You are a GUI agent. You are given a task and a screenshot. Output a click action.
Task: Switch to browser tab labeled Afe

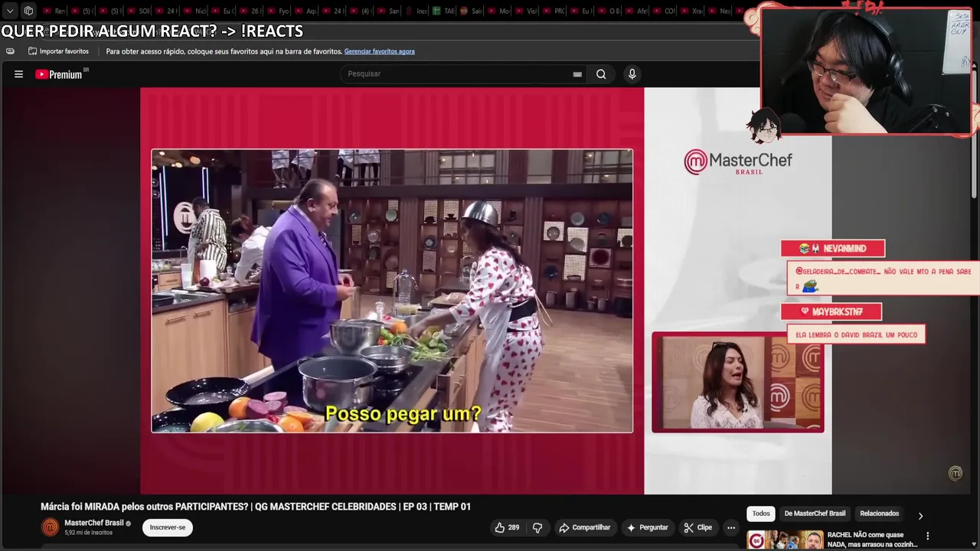point(639,11)
